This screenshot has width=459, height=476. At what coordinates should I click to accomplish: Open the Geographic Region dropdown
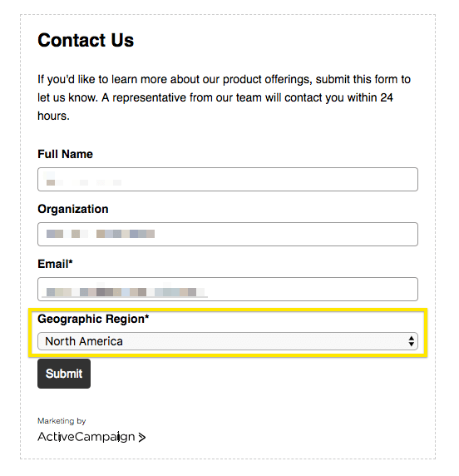[x=228, y=341]
